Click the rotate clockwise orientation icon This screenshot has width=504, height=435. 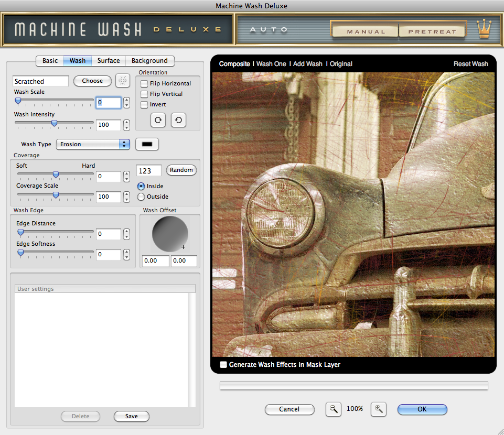[158, 120]
